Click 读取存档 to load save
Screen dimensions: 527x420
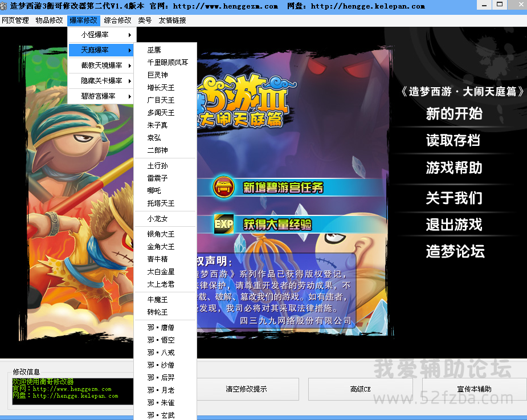454,140
